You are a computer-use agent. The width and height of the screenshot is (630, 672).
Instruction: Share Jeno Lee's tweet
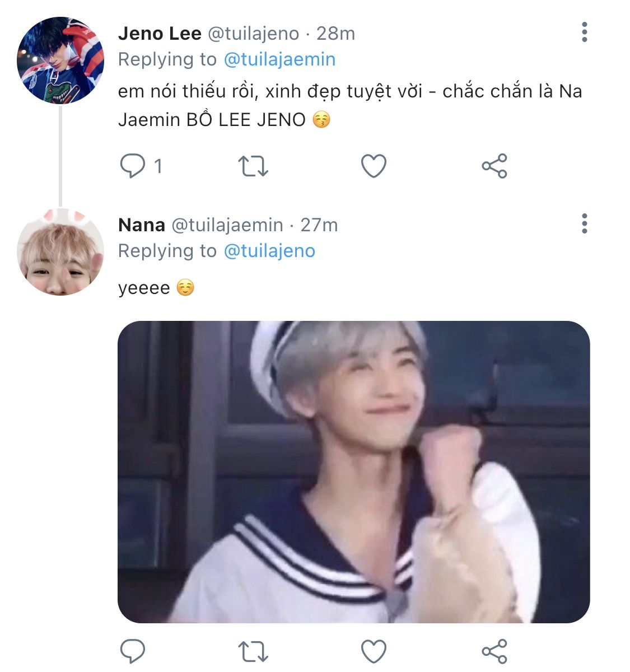pyautogui.click(x=494, y=166)
